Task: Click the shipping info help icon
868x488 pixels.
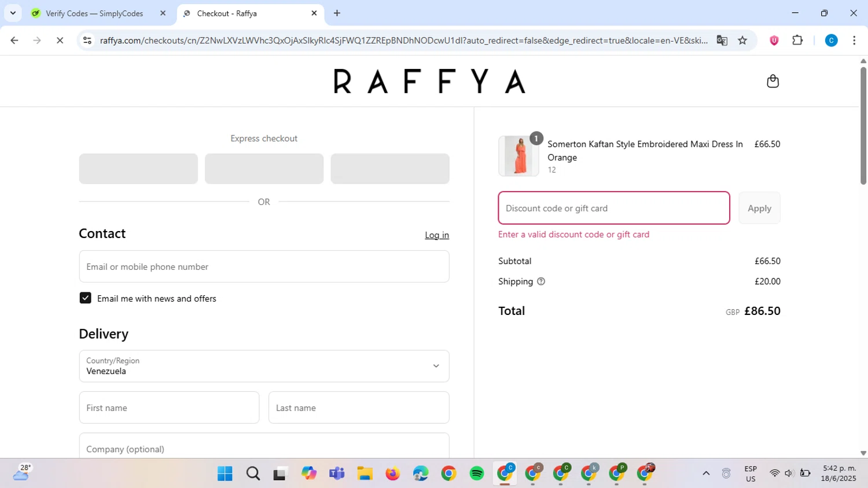Action: click(541, 281)
